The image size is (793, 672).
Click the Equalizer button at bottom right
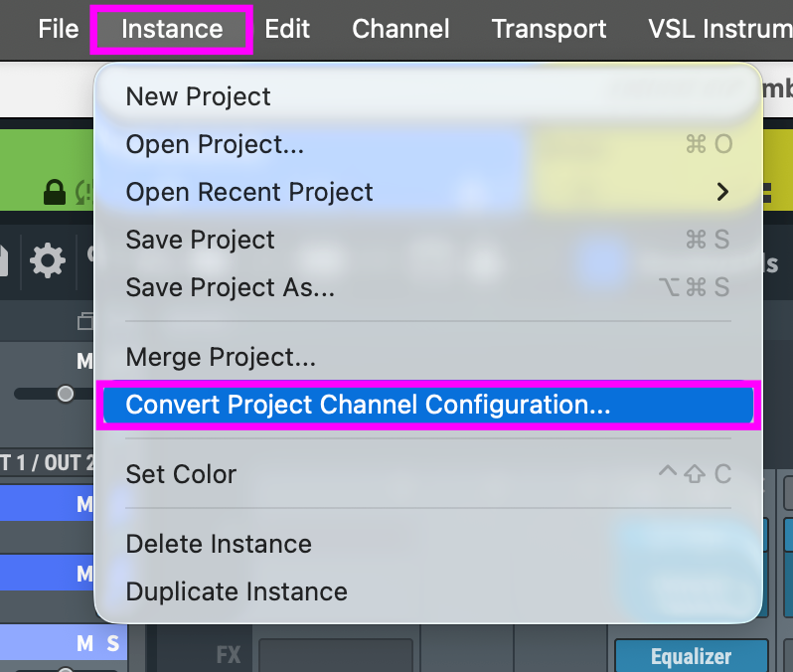691,656
